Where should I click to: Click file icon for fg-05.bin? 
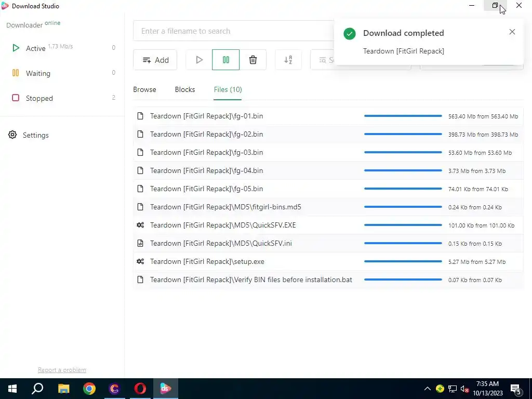click(x=140, y=189)
